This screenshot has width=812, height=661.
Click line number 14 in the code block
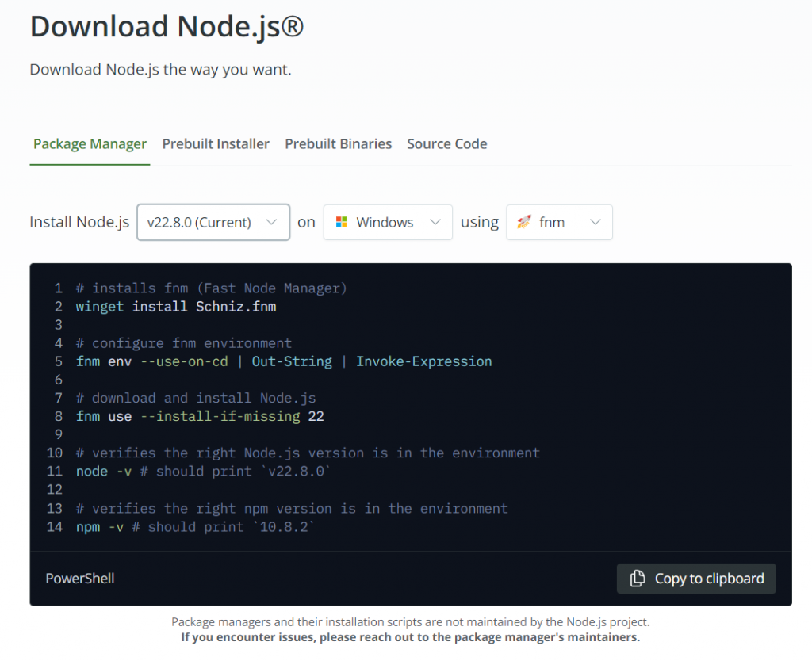tap(55, 527)
